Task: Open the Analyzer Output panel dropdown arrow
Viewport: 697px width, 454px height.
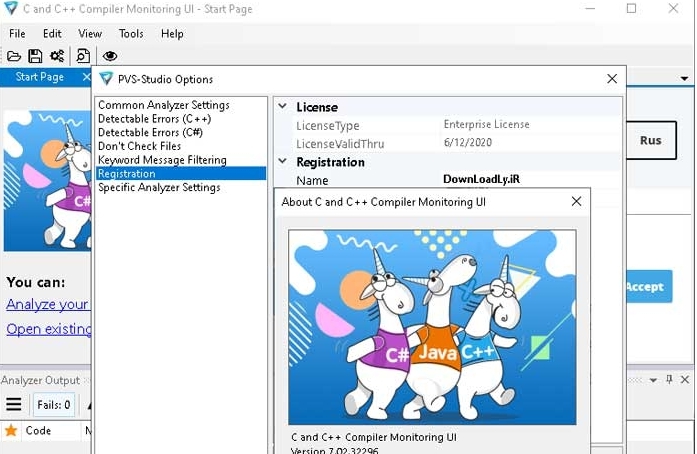Action: pyautogui.click(x=653, y=380)
